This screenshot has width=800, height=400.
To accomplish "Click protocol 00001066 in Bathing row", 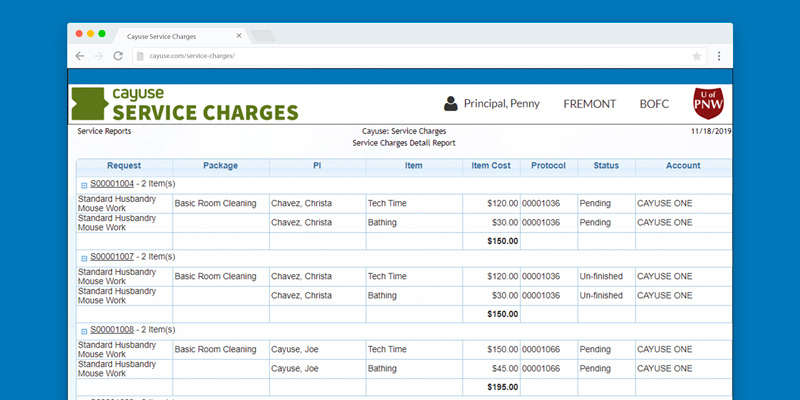I will [541, 369].
